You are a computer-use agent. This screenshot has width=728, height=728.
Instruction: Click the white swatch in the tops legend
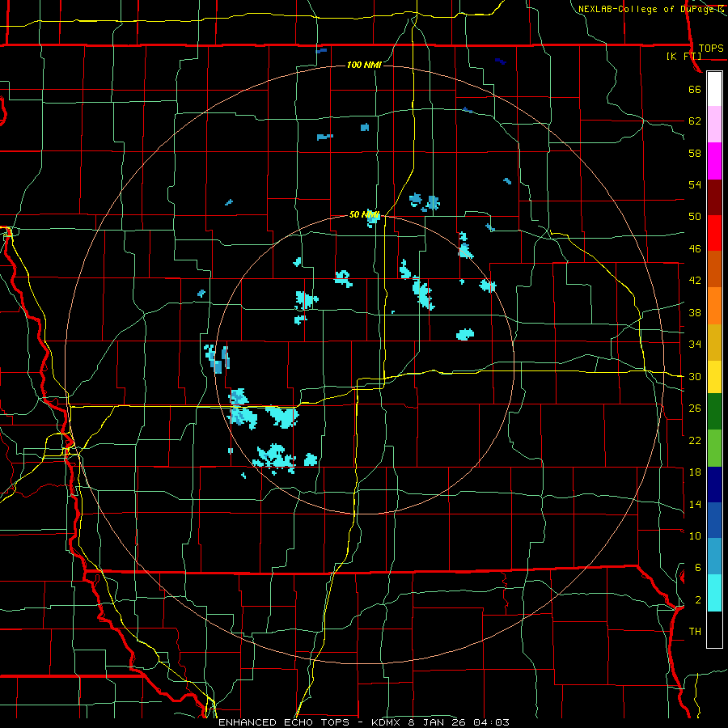[714, 89]
